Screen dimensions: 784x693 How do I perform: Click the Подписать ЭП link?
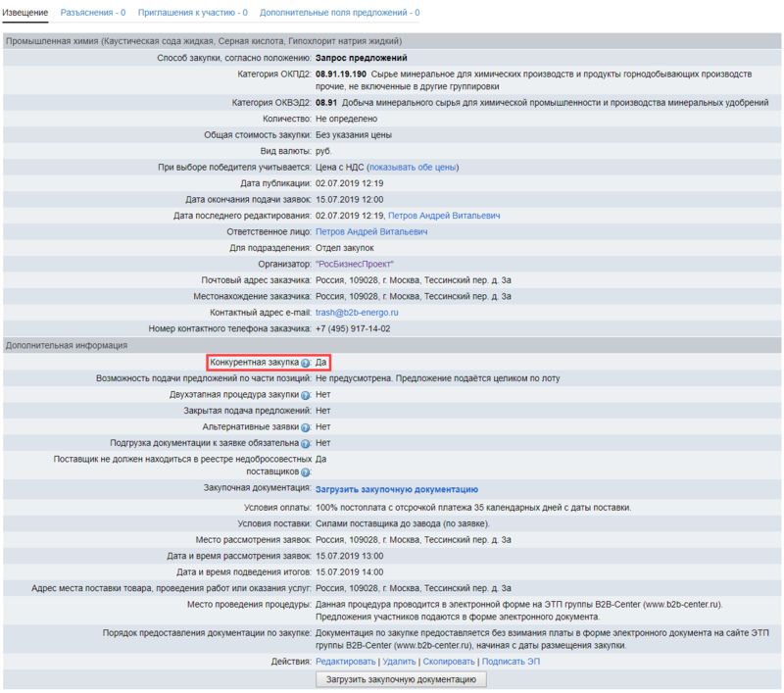pos(512,662)
